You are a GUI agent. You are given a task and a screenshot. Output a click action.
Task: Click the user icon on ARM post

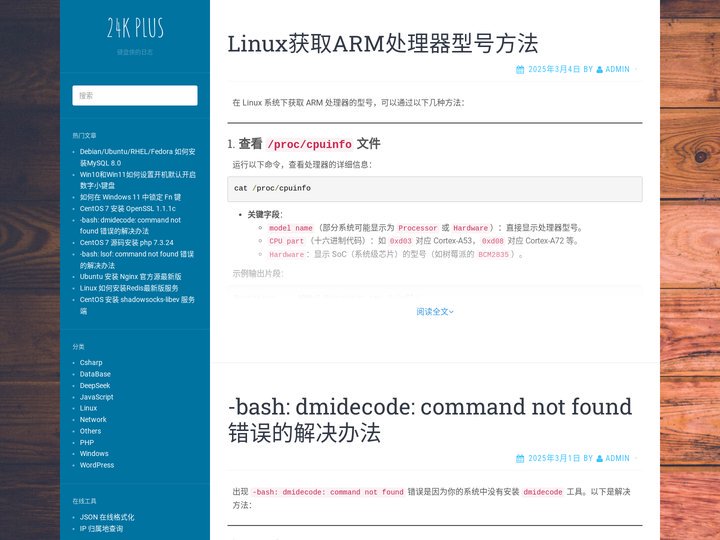pos(599,69)
